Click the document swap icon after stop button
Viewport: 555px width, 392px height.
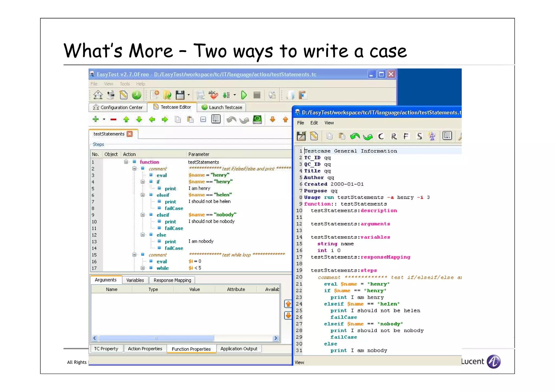point(272,95)
